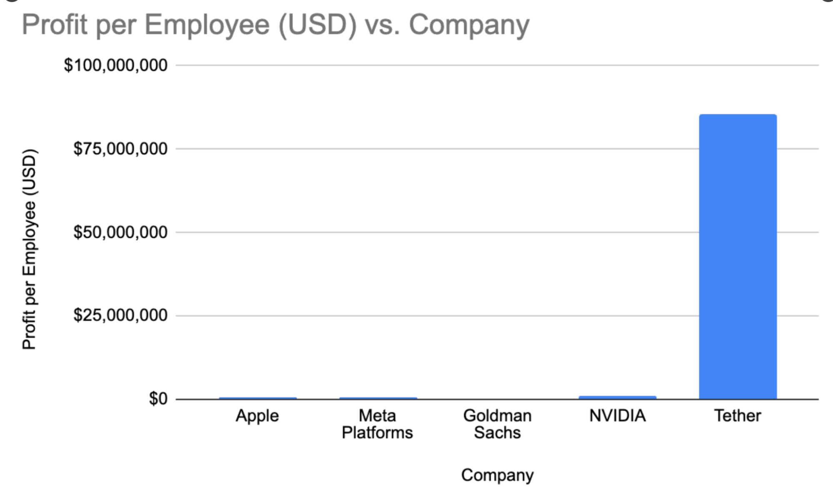833x504 pixels.
Task: Click the $100,000,000 axis label
Action: [x=115, y=65]
